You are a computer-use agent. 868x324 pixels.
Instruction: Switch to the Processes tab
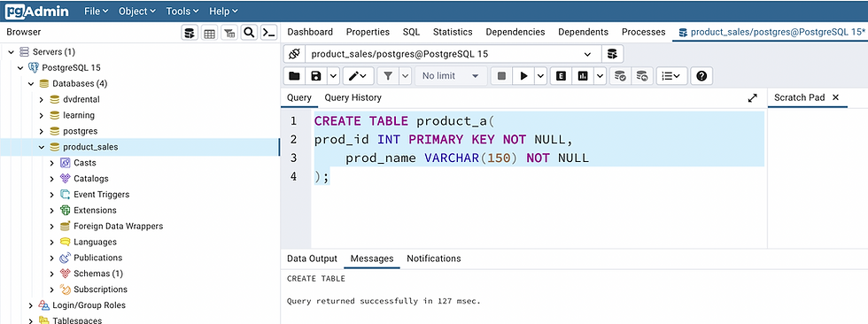click(x=643, y=32)
